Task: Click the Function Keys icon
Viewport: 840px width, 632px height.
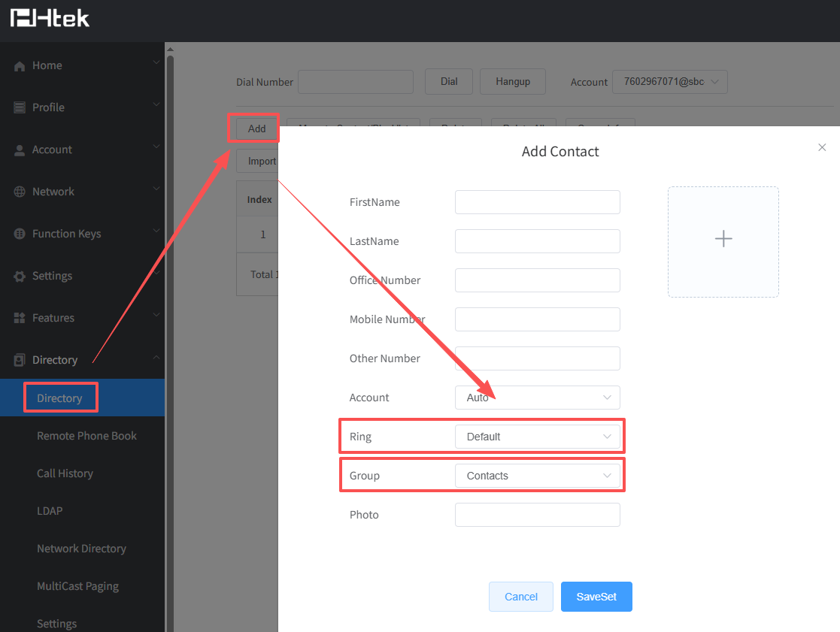Action: pyautogui.click(x=20, y=234)
